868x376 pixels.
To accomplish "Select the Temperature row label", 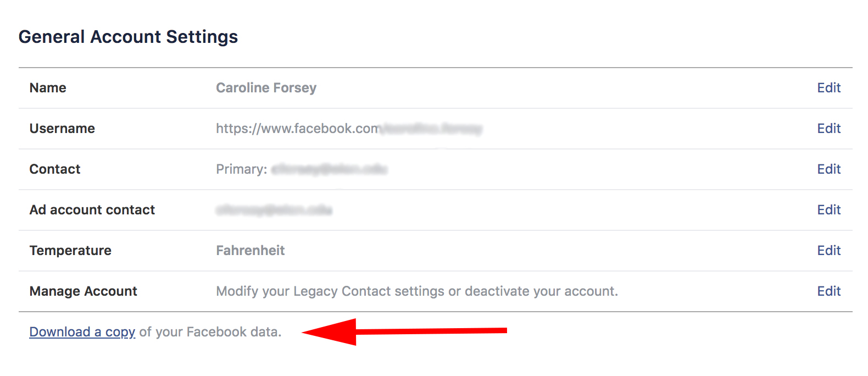I will pos(70,251).
